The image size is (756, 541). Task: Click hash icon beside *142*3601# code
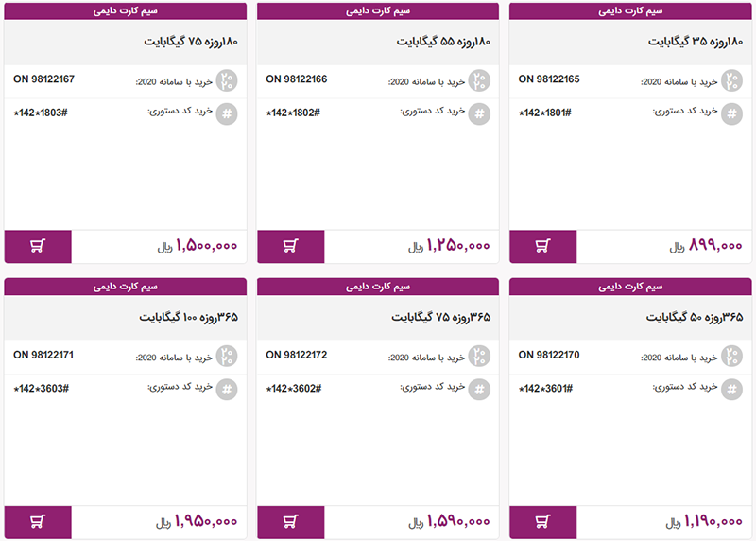pyautogui.click(x=731, y=390)
